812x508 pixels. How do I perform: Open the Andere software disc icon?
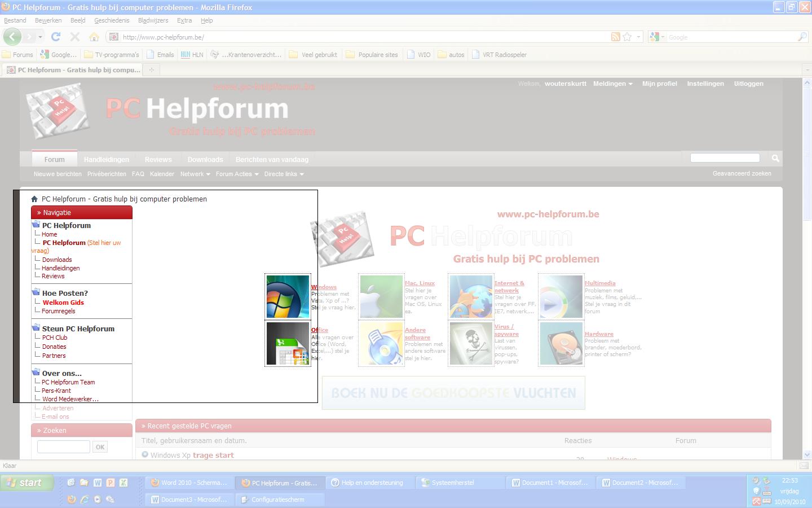coord(381,343)
